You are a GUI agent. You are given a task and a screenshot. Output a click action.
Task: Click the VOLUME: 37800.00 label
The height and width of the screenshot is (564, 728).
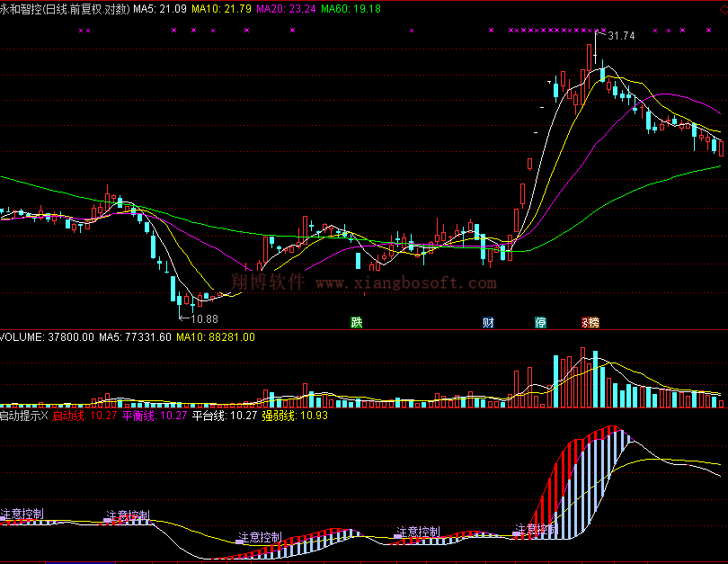(47, 337)
